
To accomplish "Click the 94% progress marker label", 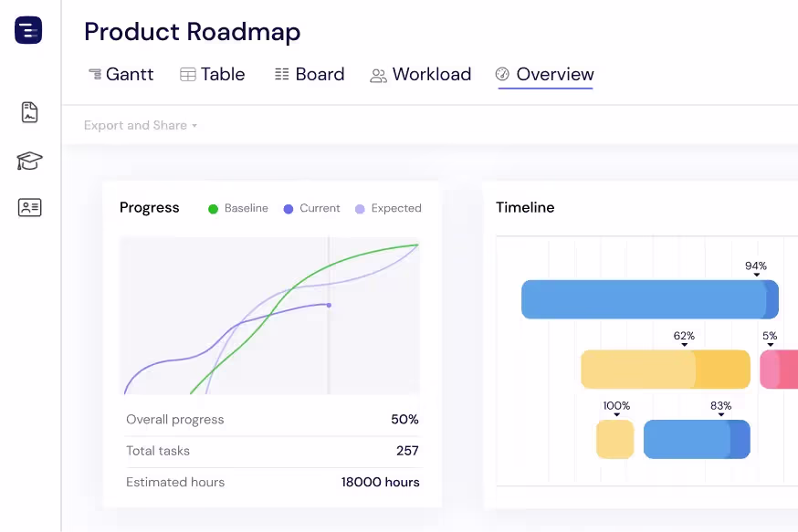I will click(756, 266).
